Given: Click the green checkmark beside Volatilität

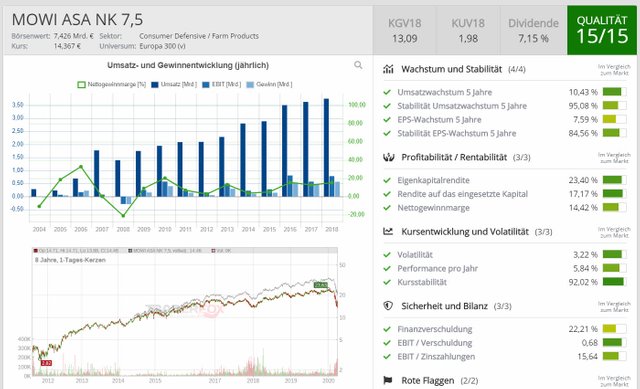Looking at the screenshot, I should coord(387,255).
